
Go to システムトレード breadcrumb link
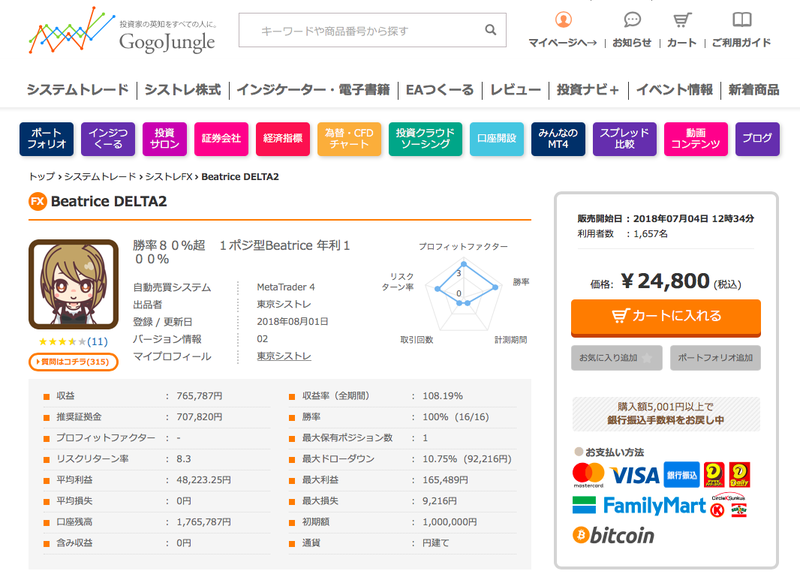click(100, 177)
